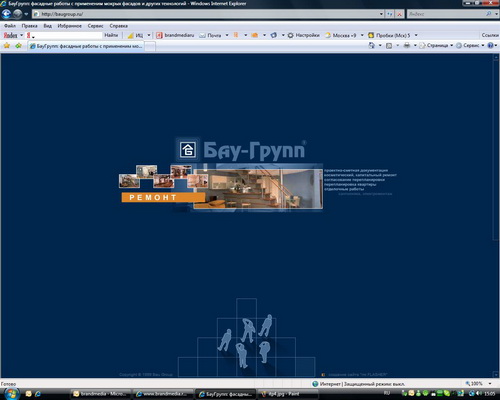Open the Избранное menu
Image resolution: width=500 pixels, height=400 pixels.
tap(69, 26)
